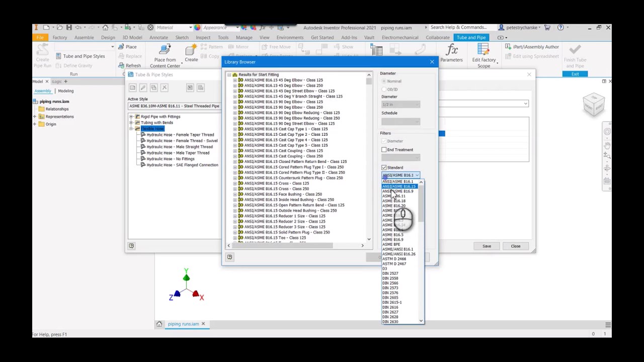Image resolution: width=644 pixels, height=362 pixels.
Task: Open Edit Factory Scope tool
Action: click(x=484, y=56)
